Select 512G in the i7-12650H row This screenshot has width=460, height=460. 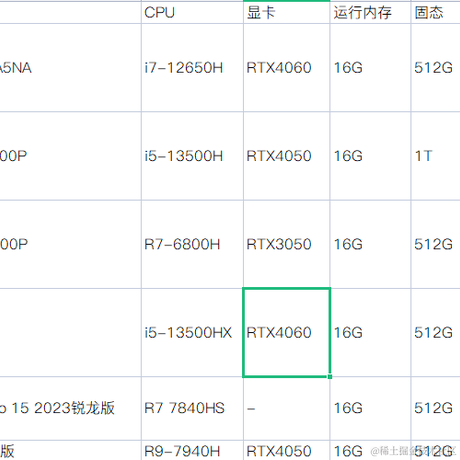pos(436,68)
